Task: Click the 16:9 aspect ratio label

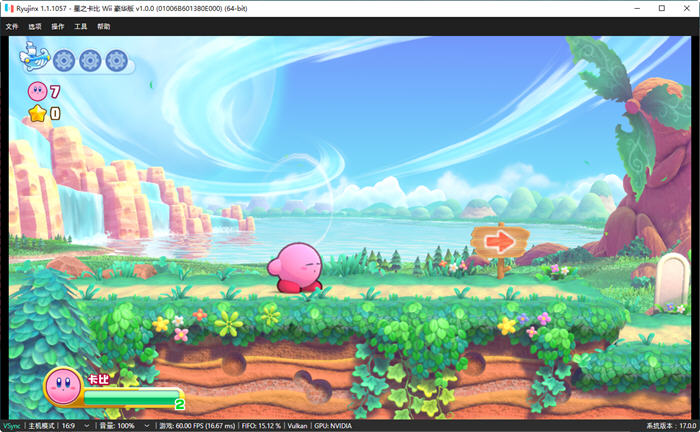Action: coord(68,426)
